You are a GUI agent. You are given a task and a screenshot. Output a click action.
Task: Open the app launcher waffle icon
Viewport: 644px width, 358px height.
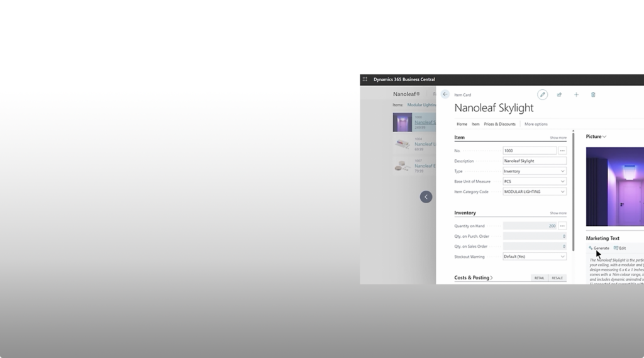(365, 79)
